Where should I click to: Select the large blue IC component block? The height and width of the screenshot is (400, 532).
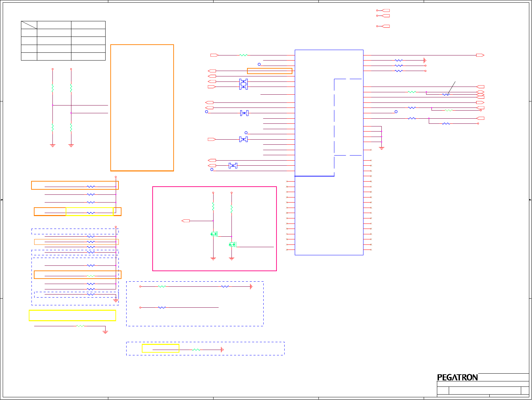[x=329, y=152]
